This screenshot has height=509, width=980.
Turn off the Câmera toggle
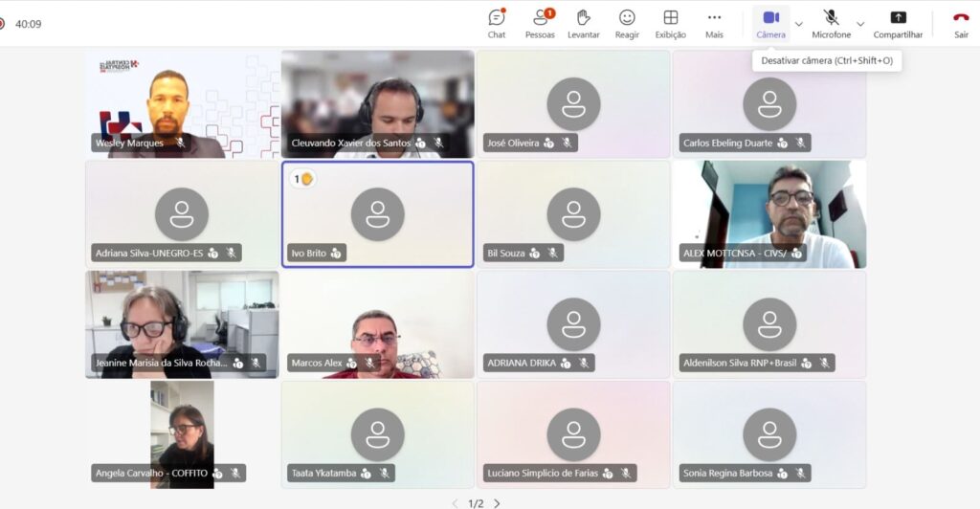point(770,23)
